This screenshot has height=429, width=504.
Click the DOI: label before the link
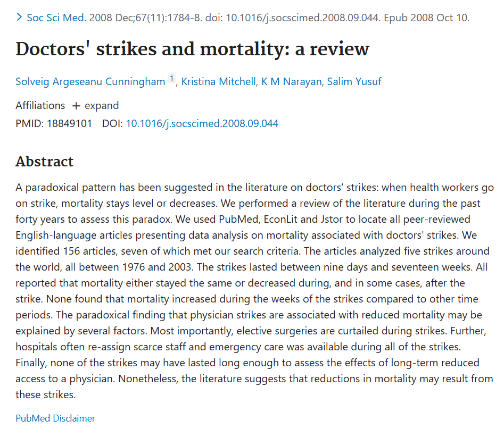112,124
